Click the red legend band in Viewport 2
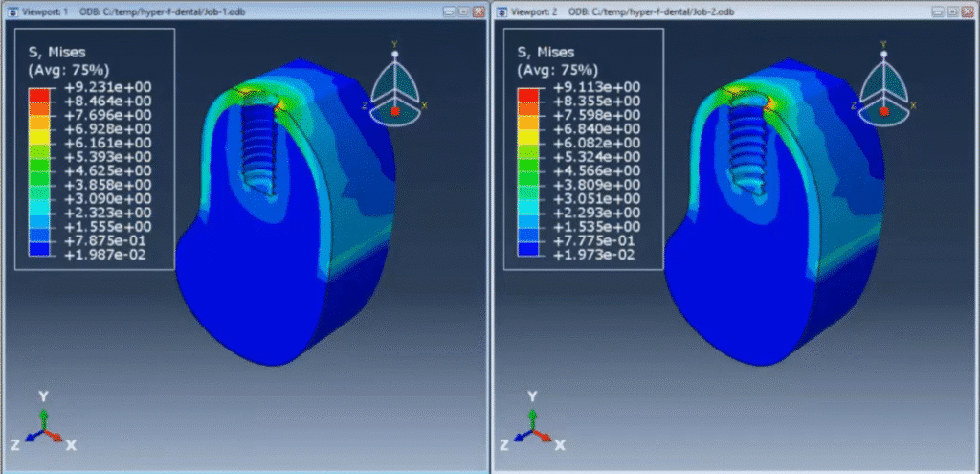Screen dimensions: 980x474 click(526, 95)
